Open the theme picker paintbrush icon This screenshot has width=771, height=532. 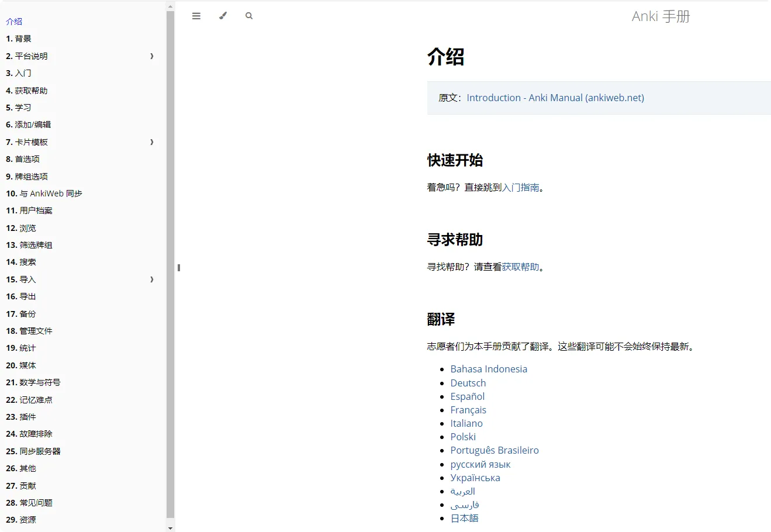tap(223, 16)
